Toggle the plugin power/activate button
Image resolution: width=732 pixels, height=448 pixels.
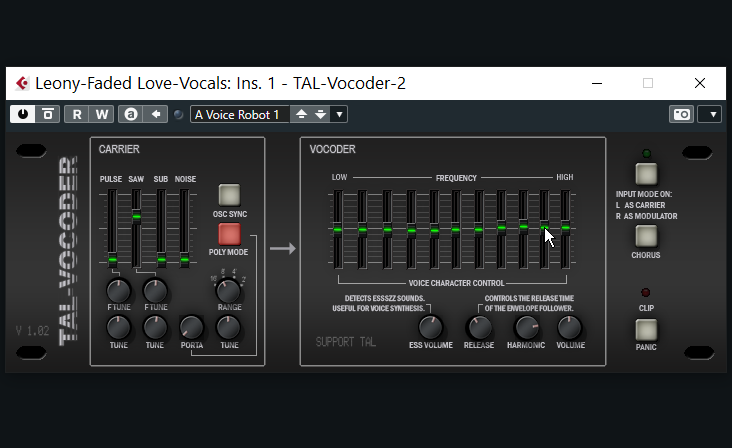coord(22,114)
